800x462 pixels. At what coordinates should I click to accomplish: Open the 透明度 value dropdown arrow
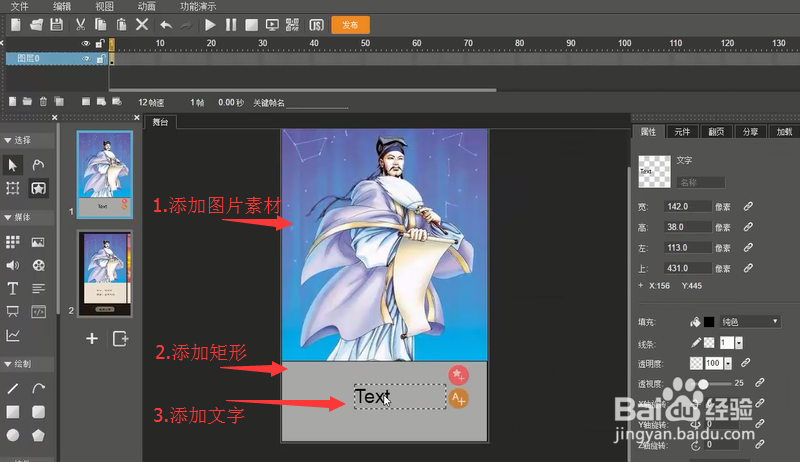[x=728, y=364]
